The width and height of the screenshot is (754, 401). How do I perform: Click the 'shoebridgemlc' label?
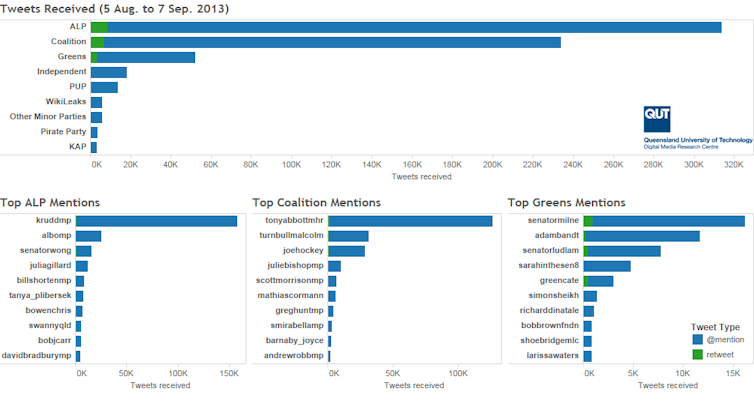[549, 340]
